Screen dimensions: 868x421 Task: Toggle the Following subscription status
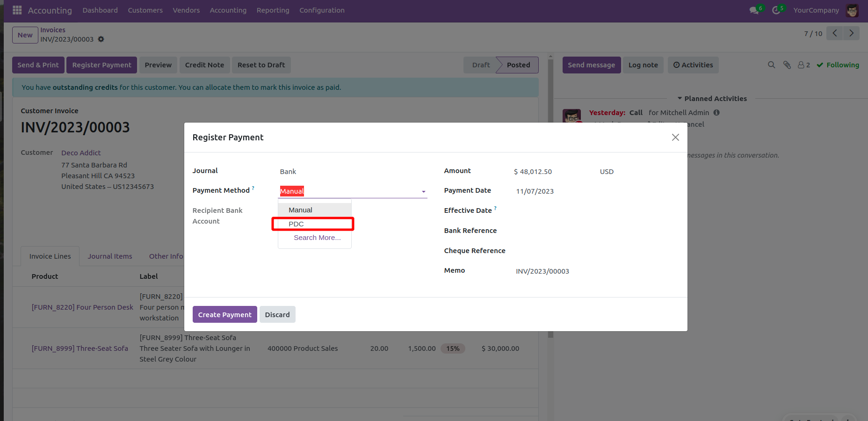pos(838,65)
